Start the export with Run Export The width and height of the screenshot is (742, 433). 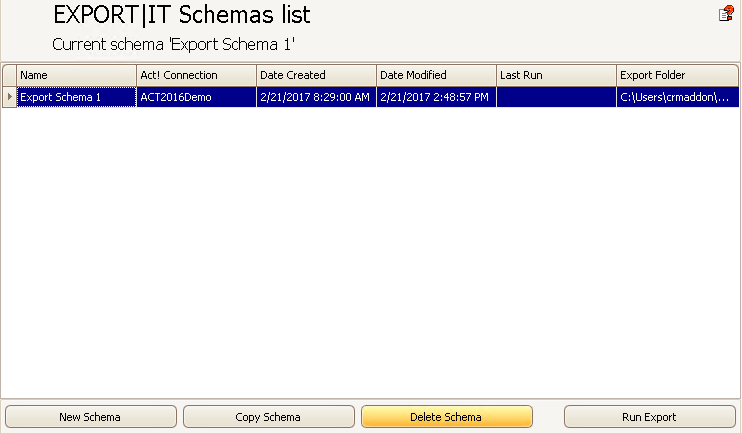650,417
